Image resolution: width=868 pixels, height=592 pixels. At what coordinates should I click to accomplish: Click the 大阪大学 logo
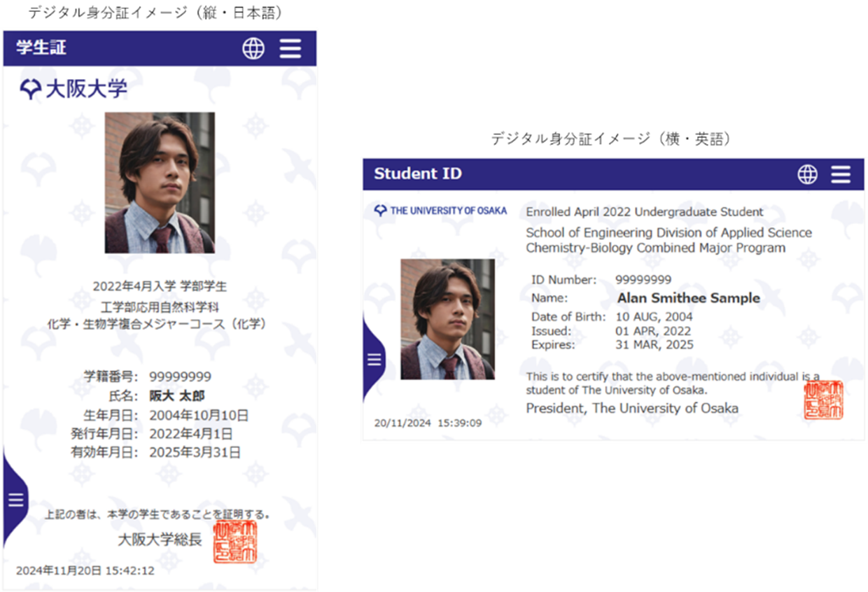(x=73, y=89)
